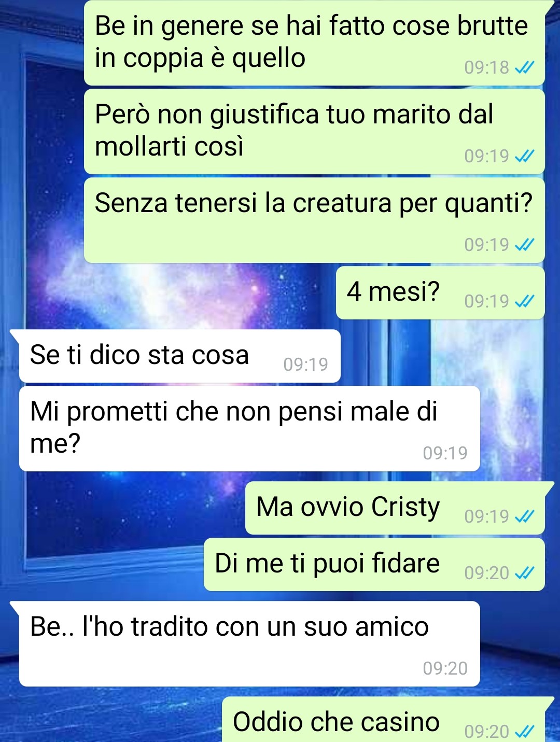This screenshot has width=560, height=742.
Task: Tap the "Mi prometti che non pensi male" message
Action: 249,429
